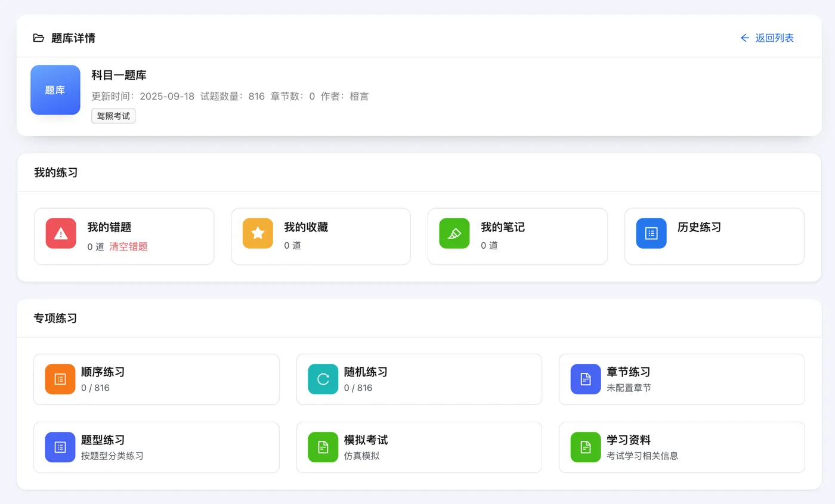Click the teal refresh icon for 随机练习
The width and height of the screenshot is (835, 504).
(323, 379)
